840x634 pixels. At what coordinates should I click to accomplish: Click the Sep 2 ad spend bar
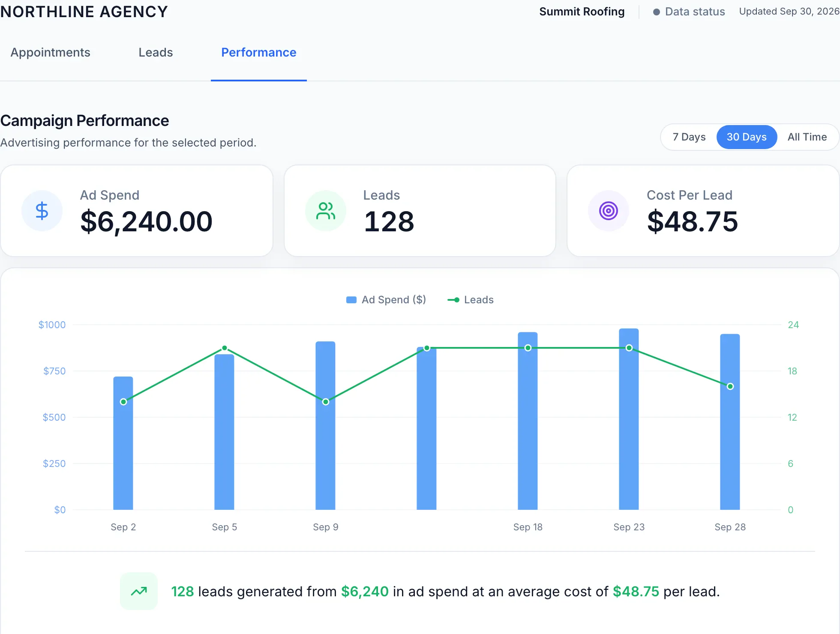[x=123, y=443]
